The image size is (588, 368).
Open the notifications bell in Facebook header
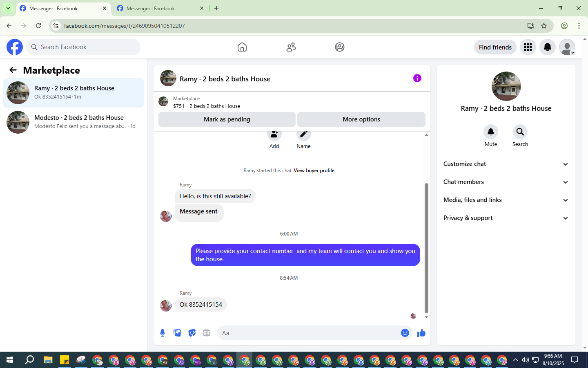548,47
